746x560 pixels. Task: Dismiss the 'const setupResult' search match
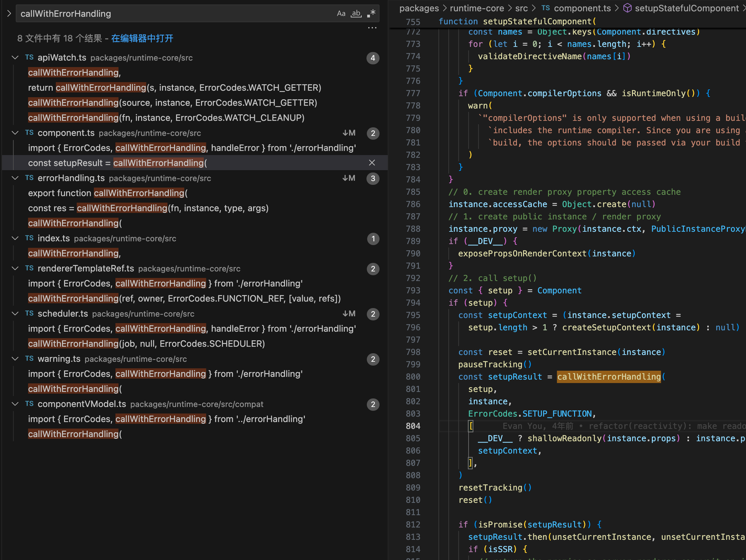click(372, 163)
